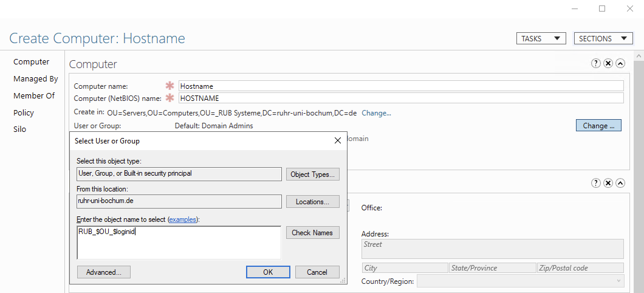This screenshot has height=293, width=644.
Task: Close the Select User or Group dialog
Action: (x=338, y=140)
